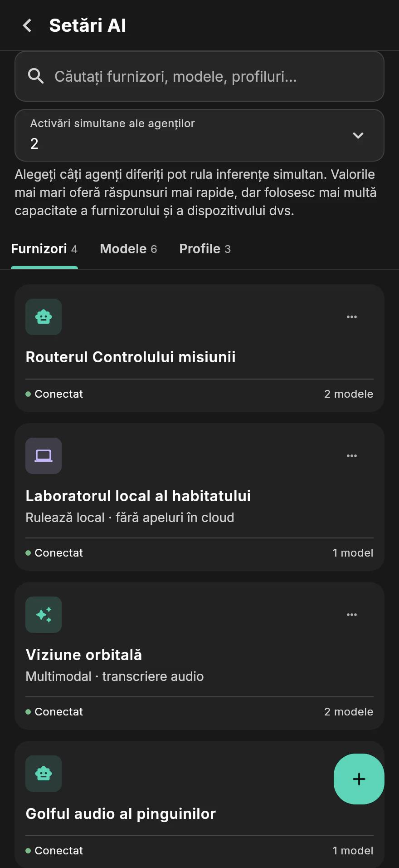Open the Golful audio al pinguinilor title
This screenshot has width=399, height=868.
[121, 814]
